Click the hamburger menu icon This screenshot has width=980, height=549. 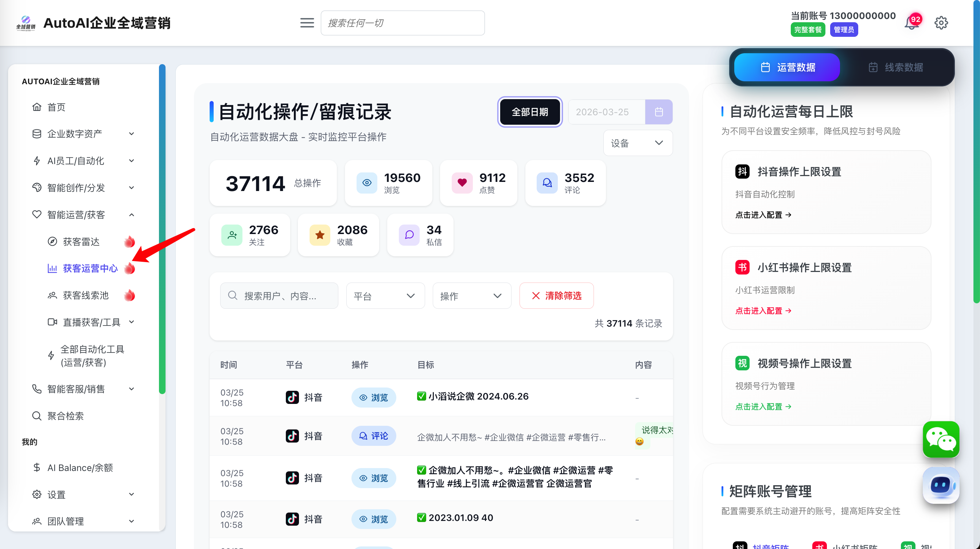307,23
